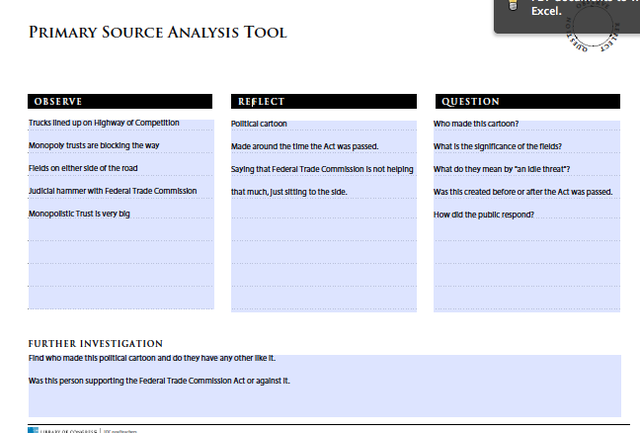
Task: Select the 'Monopoly trusts are blocking the way' line
Action: tap(94, 146)
